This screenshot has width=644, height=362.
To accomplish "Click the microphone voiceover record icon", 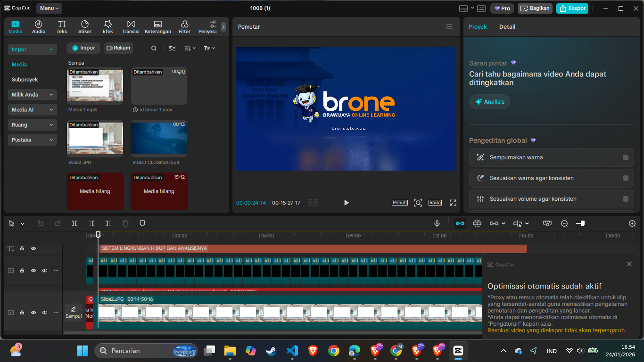I will tap(437, 223).
